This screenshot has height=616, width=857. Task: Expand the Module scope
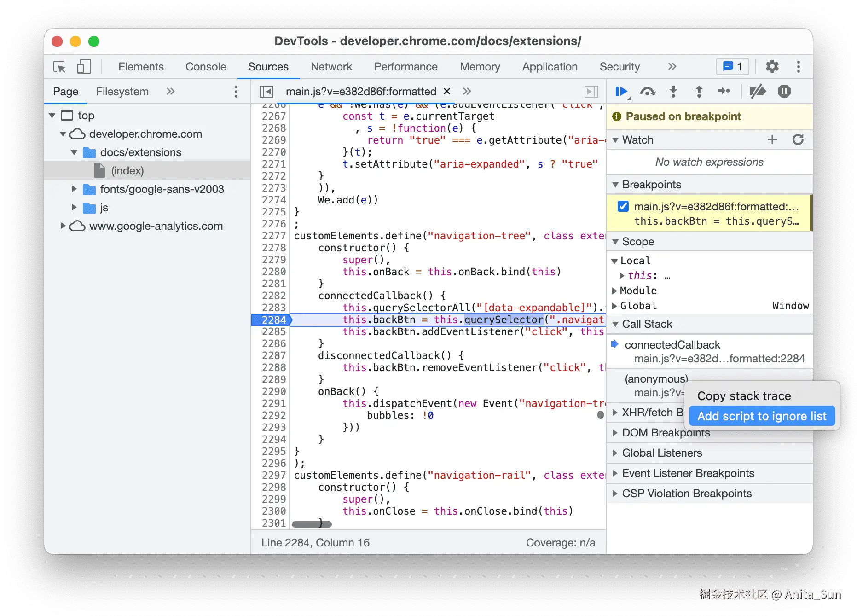coord(614,291)
